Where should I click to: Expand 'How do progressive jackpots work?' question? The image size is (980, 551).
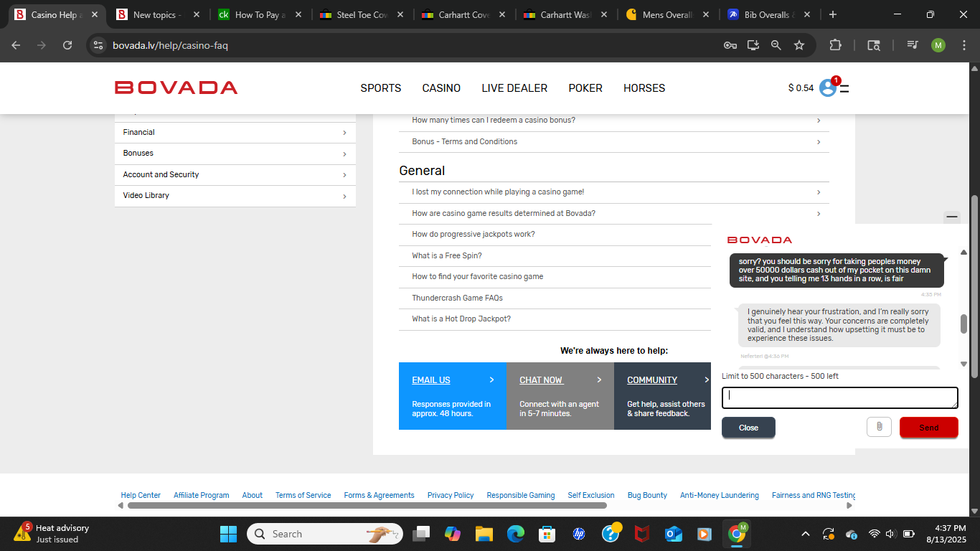point(473,235)
